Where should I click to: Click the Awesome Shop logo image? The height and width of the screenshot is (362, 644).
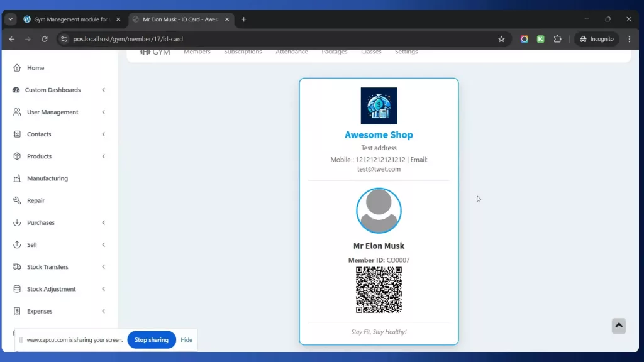click(x=379, y=106)
